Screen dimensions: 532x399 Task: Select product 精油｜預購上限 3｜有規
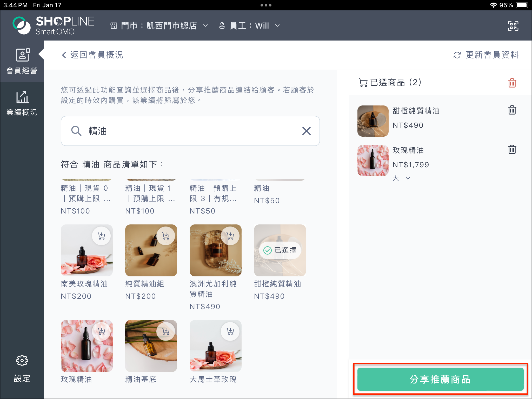[x=213, y=193]
